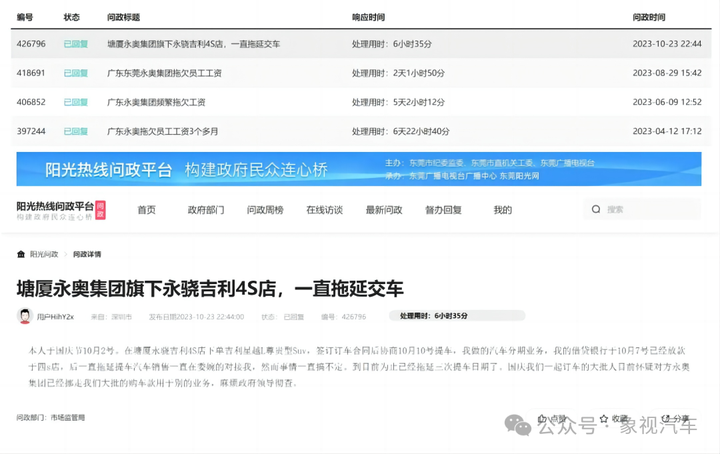Click the number 418691
The image size is (720, 454).
coord(31,73)
